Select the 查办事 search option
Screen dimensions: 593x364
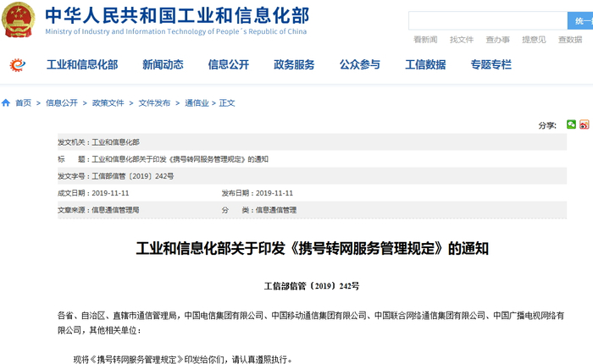click(498, 40)
